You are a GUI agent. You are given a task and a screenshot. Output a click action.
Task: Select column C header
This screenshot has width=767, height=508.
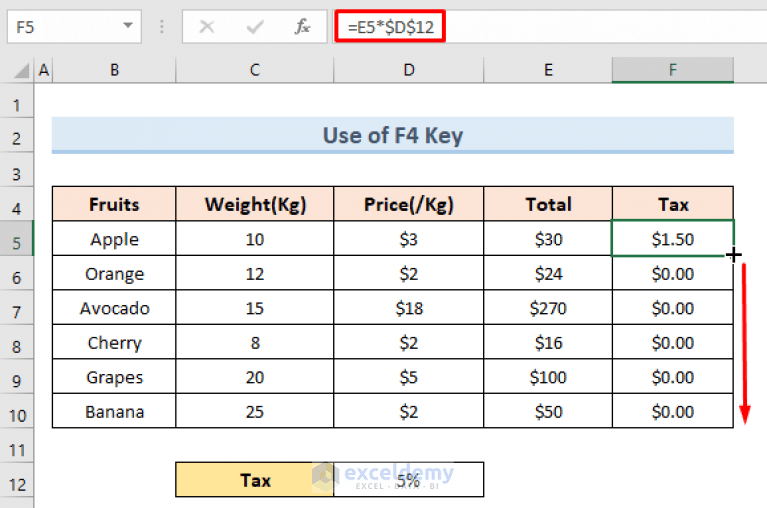point(254,70)
